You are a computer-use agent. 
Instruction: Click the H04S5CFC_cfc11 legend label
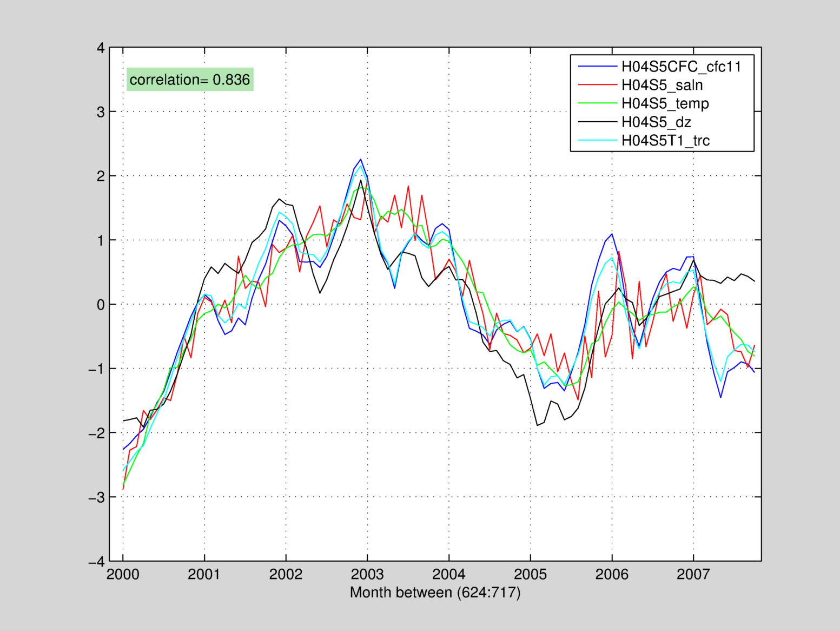[680, 67]
